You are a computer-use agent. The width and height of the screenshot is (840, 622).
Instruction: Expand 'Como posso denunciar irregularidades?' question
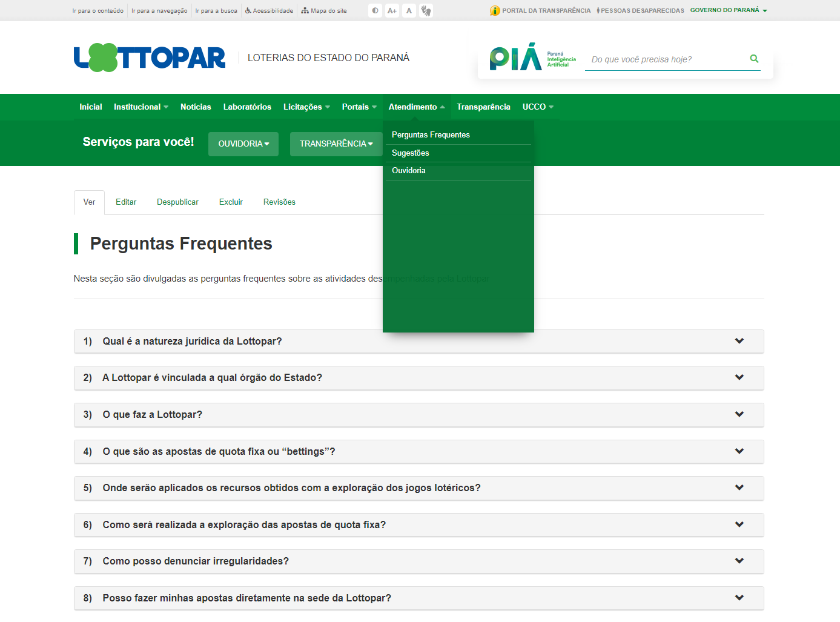pyautogui.click(x=418, y=561)
